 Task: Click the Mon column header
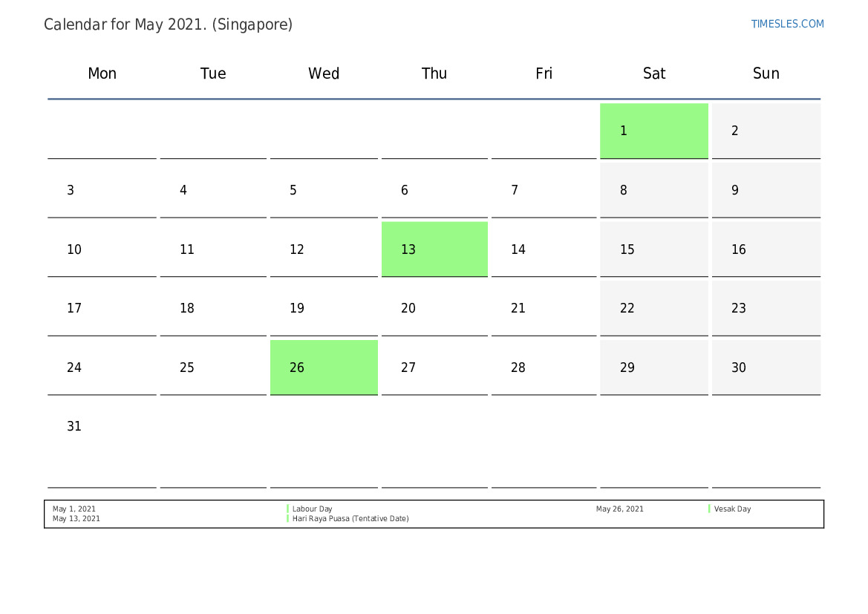(102, 74)
